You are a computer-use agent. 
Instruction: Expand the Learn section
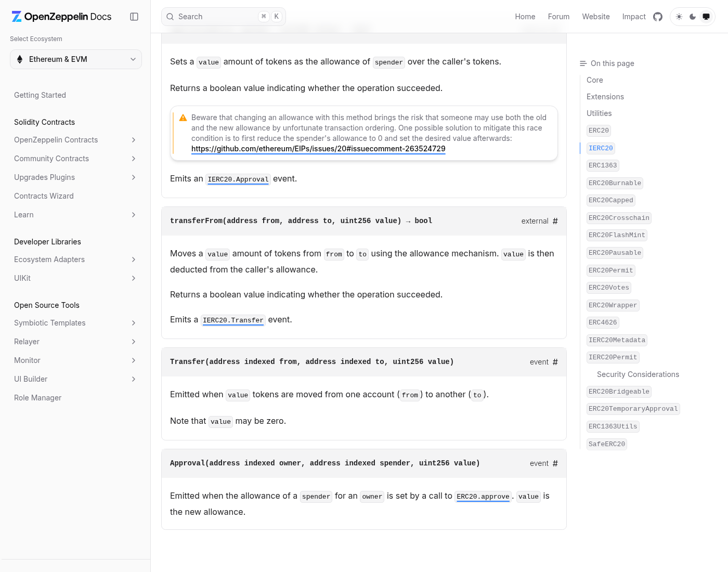tap(134, 215)
